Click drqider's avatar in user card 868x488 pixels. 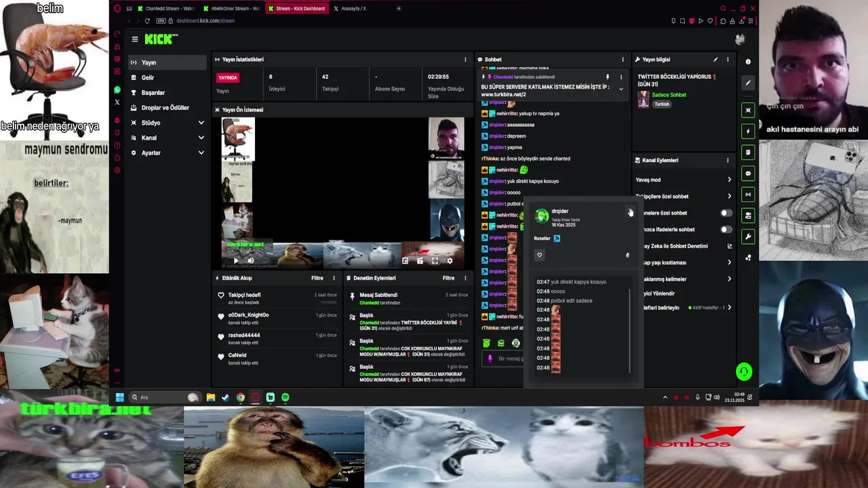pos(542,216)
